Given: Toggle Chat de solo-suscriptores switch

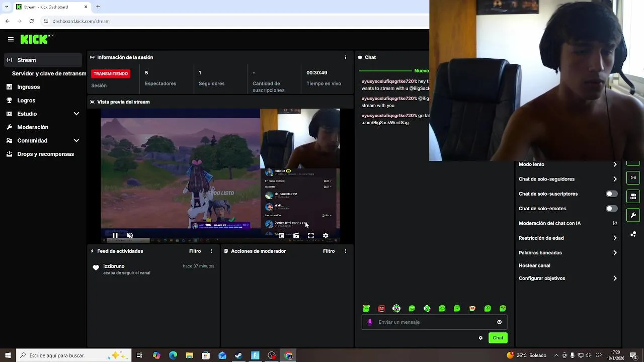Looking at the screenshot, I should point(611,194).
